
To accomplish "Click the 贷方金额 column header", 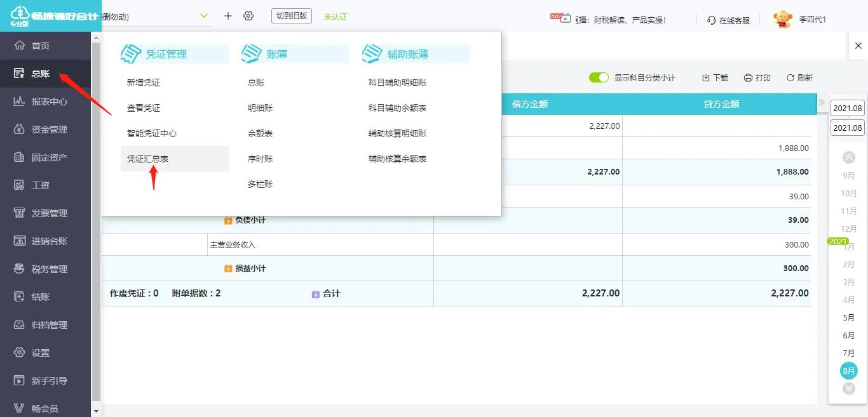I will [721, 104].
